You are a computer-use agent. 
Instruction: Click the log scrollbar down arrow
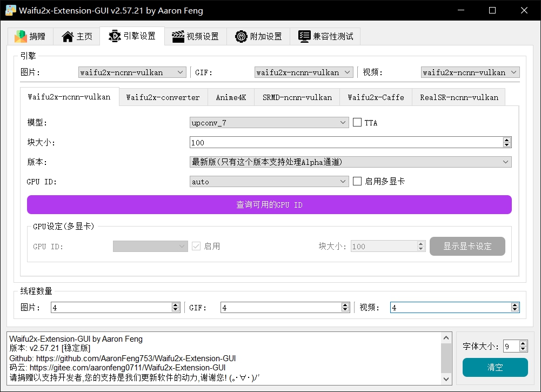click(446, 379)
